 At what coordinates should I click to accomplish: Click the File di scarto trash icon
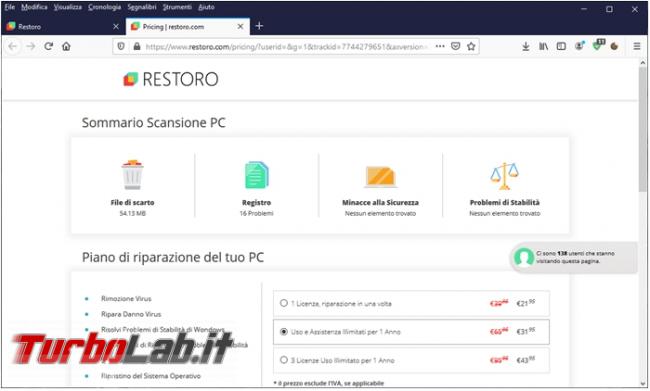[132, 175]
